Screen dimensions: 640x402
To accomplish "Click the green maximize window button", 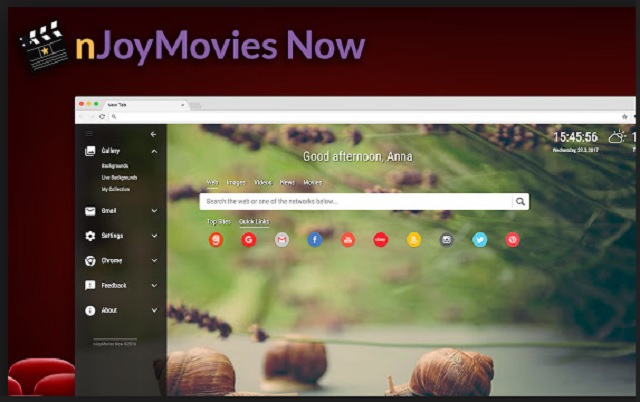I will tap(96, 104).
